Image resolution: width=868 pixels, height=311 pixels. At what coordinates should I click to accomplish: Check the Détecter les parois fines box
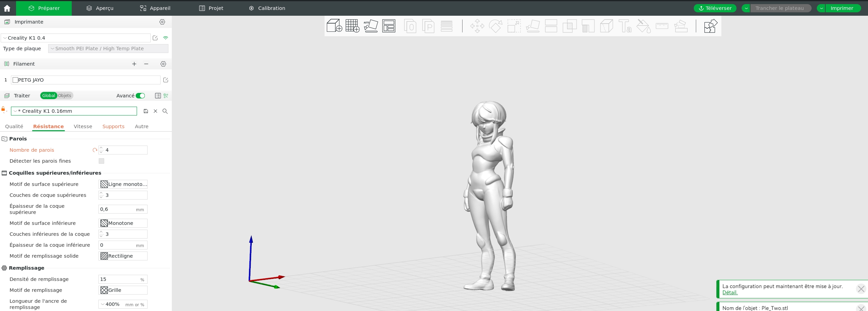coord(101,161)
